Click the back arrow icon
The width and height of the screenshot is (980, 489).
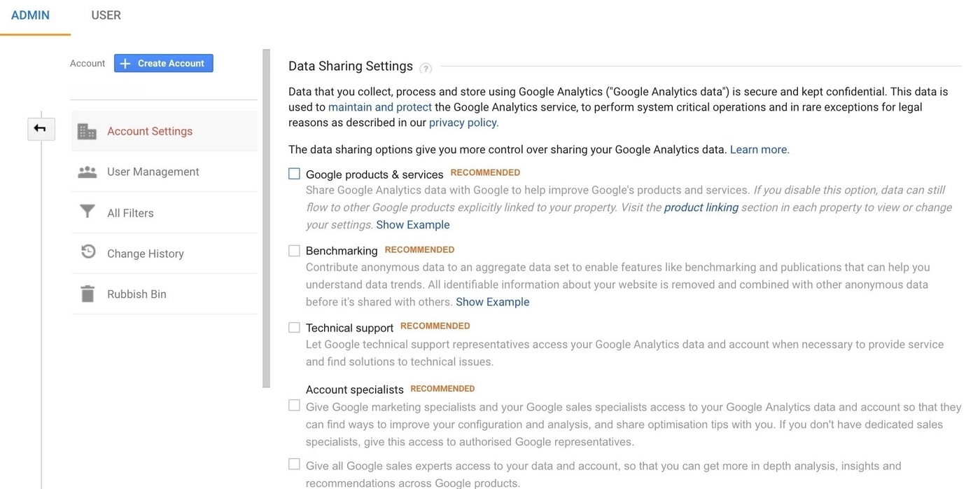(40, 128)
